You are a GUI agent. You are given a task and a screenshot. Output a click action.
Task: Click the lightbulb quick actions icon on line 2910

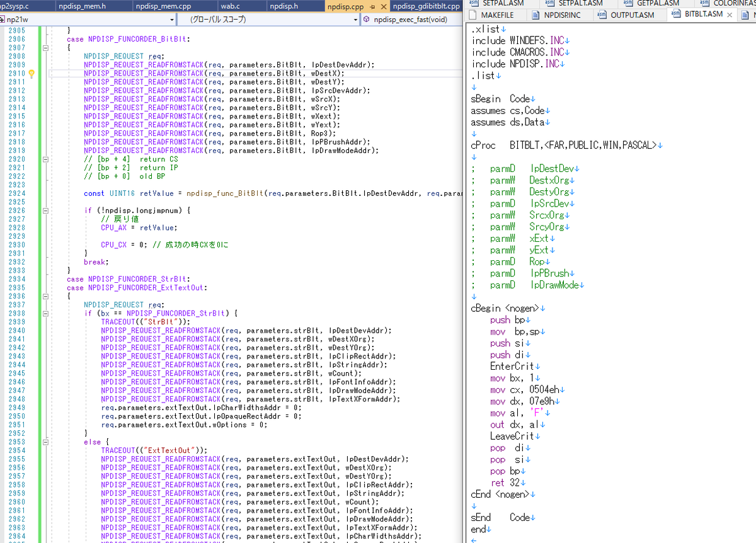click(32, 73)
